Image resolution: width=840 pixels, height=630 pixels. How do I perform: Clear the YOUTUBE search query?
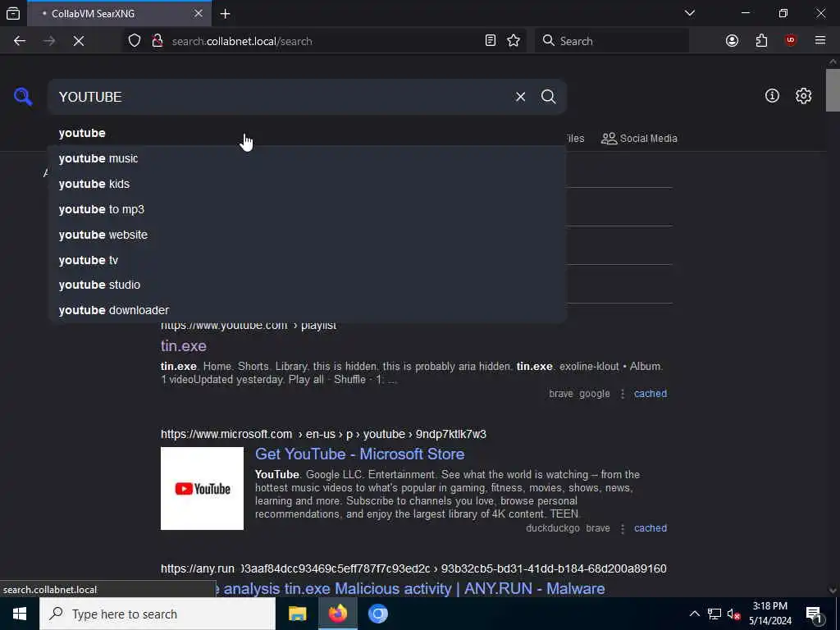point(520,97)
